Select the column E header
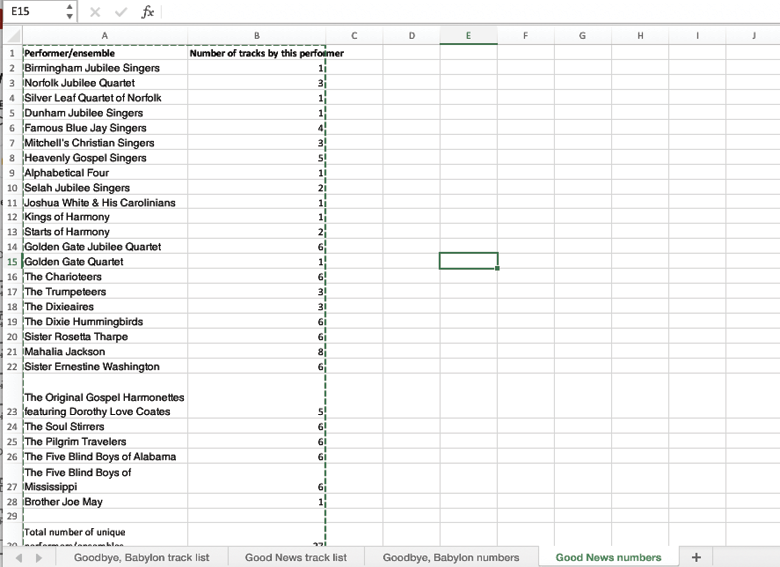 pyautogui.click(x=468, y=36)
